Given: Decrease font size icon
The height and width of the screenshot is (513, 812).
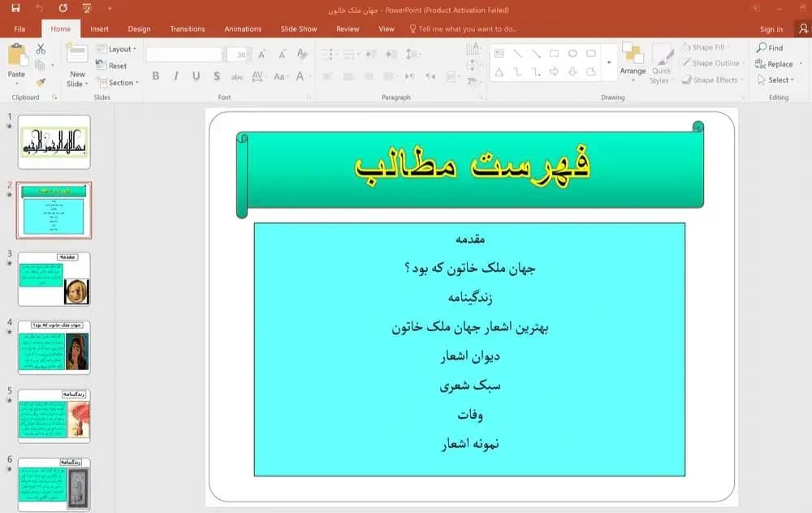Looking at the screenshot, I should (283, 54).
